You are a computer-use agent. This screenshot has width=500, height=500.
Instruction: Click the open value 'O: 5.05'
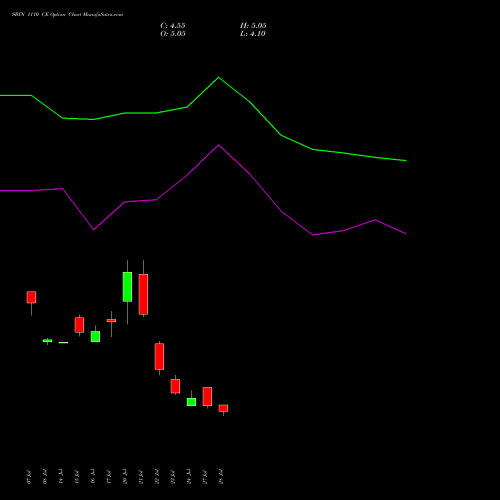[x=173, y=34]
